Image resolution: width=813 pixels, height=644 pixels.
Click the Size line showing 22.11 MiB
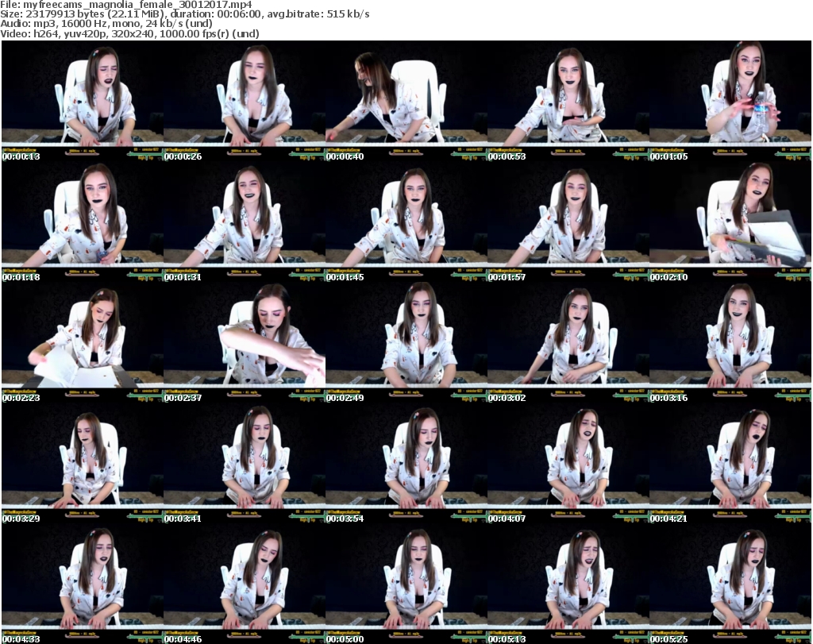pyautogui.click(x=185, y=14)
